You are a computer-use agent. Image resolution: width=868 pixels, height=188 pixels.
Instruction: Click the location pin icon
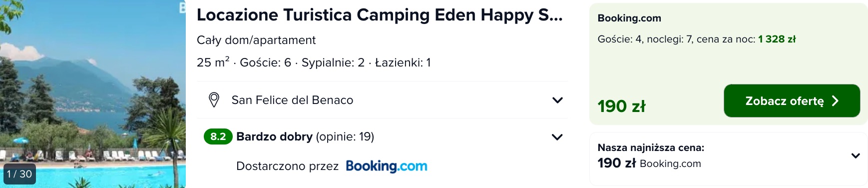point(214,100)
